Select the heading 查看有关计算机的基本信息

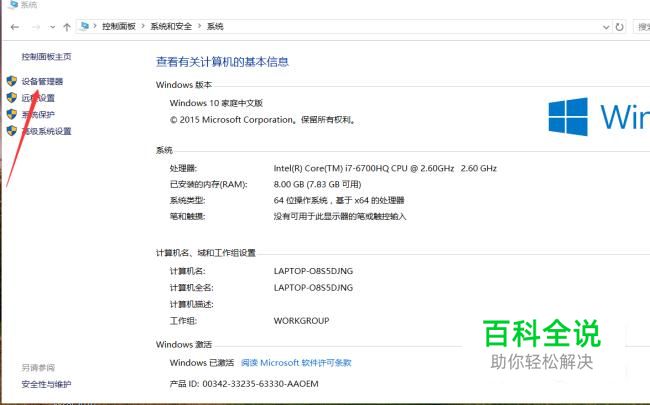pyautogui.click(x=222, y=62)
